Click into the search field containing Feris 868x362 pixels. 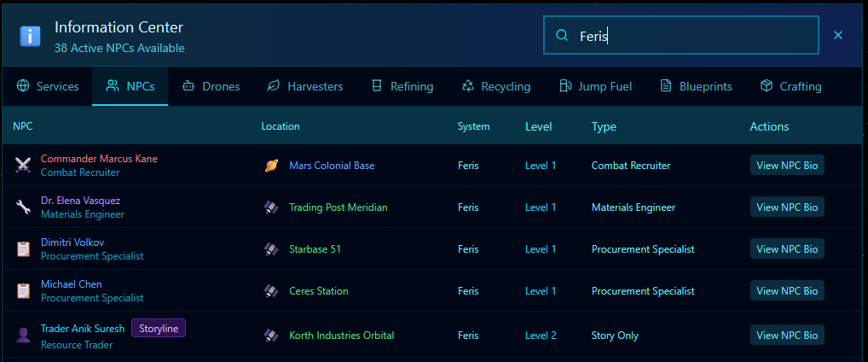point(691,36)
